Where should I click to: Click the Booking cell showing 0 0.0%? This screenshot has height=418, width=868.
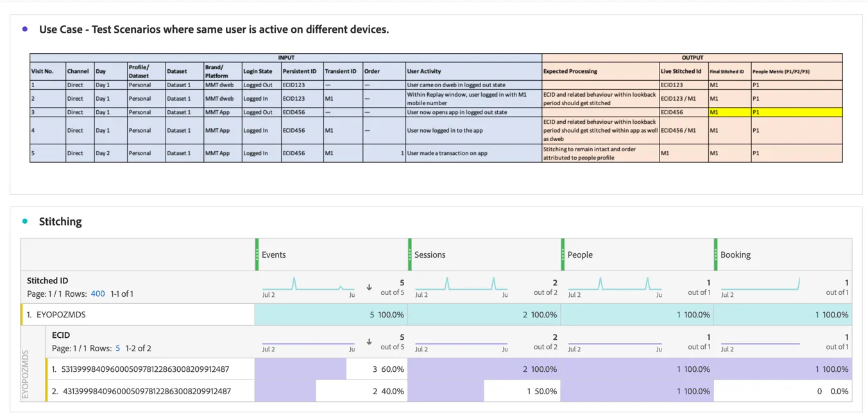[x=783, y=391]
